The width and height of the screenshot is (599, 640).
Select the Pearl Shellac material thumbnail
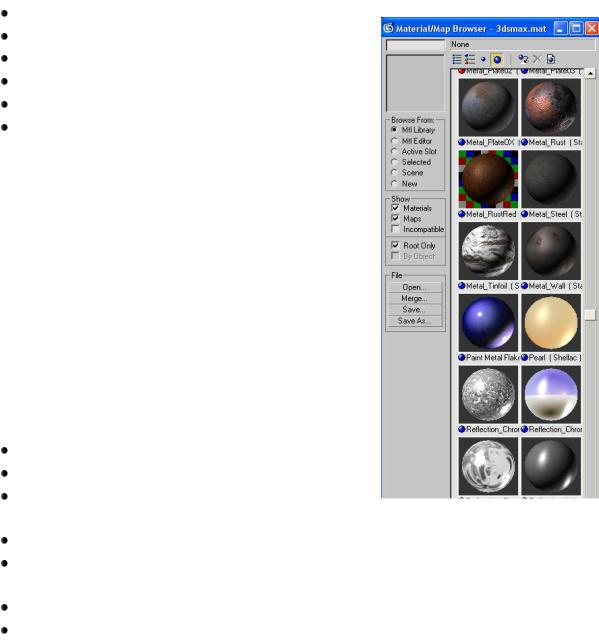click(x=551, y=322)
